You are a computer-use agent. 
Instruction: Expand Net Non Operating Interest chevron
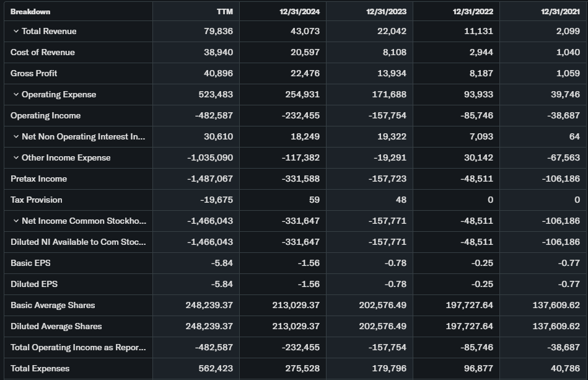[15, 136]
